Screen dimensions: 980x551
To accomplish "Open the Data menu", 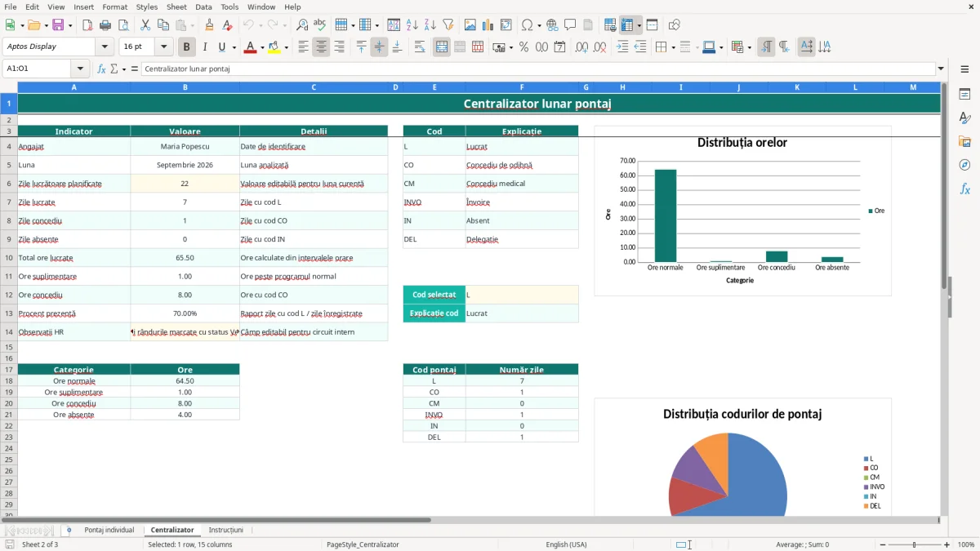I will 203,7.
